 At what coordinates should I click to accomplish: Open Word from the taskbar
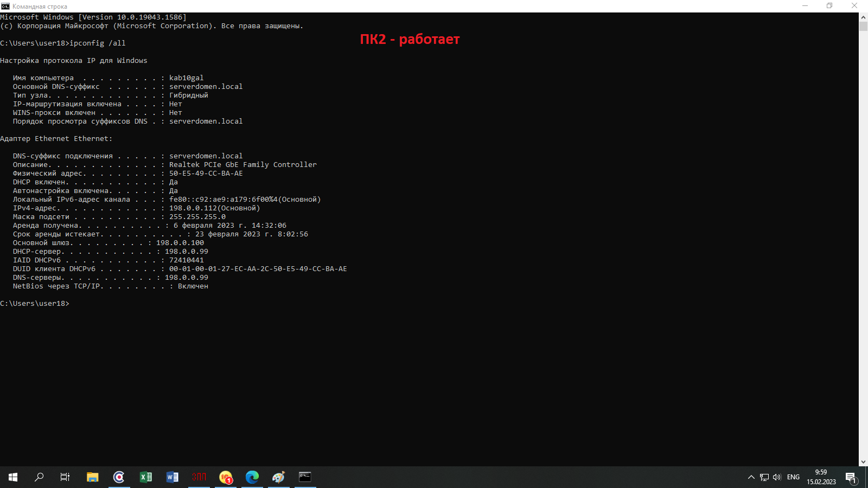172,477
